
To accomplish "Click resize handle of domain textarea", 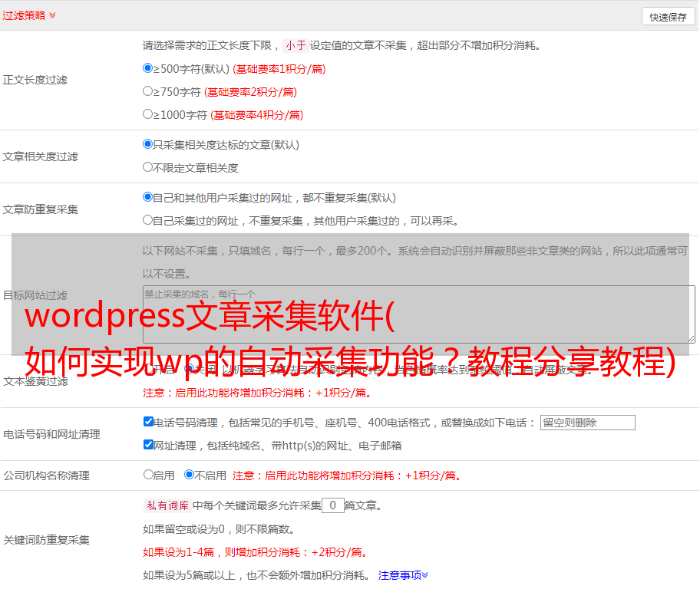I will (x=692, y=340).
